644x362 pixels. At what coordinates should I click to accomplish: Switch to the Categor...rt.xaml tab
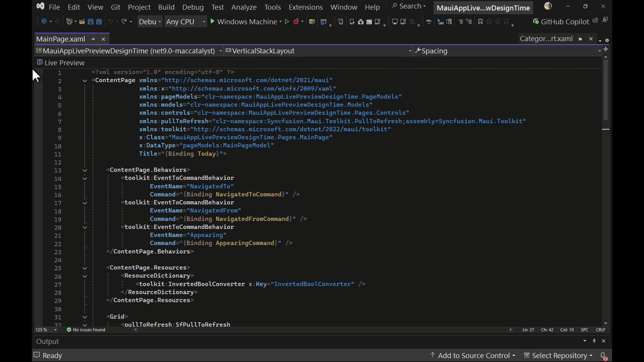pos(546,39)
